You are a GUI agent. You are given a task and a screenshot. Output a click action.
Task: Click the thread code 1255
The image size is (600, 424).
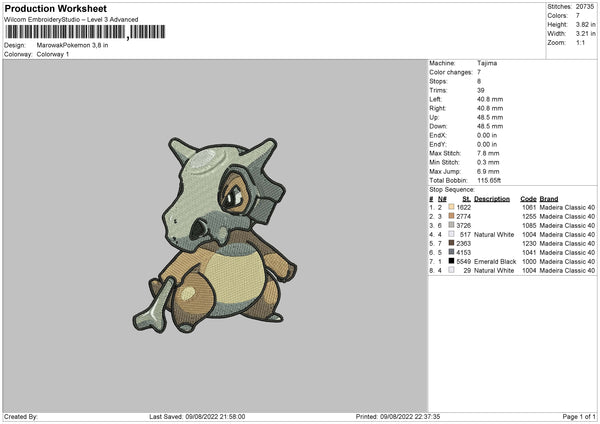[x=529, y=217]
